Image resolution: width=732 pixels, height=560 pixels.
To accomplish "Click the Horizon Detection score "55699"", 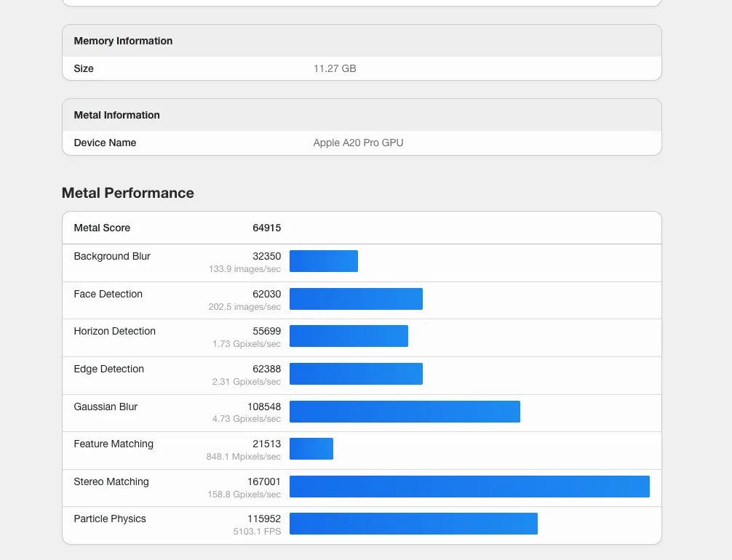I will point(266,332).
